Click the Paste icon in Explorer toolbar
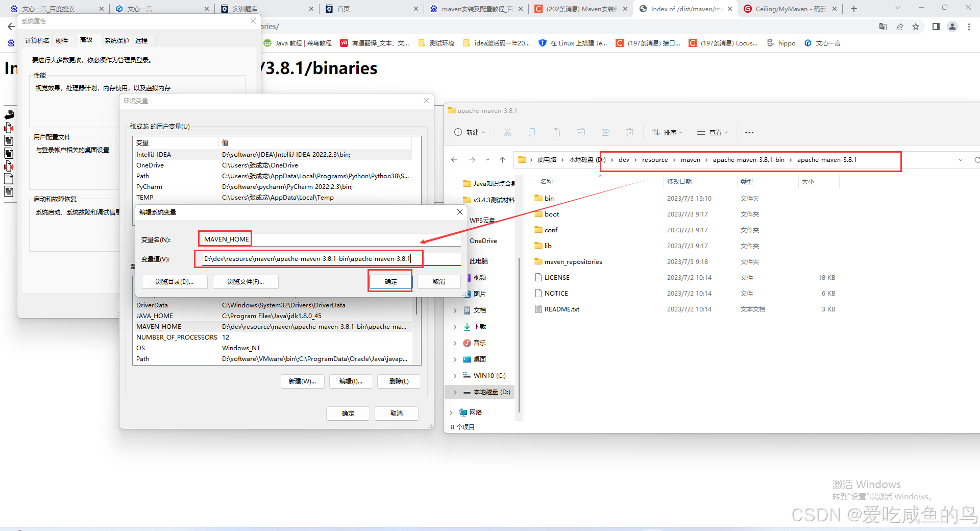 point(556,132)
